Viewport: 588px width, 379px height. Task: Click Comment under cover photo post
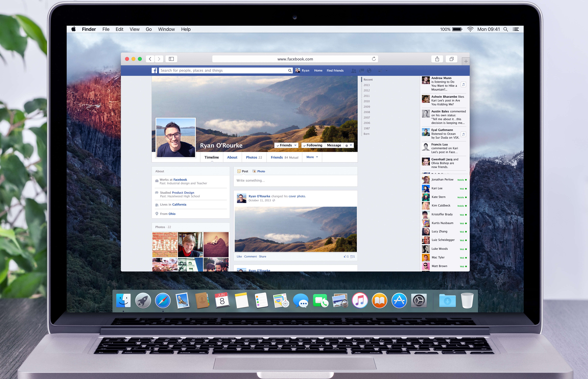(251, 256)
